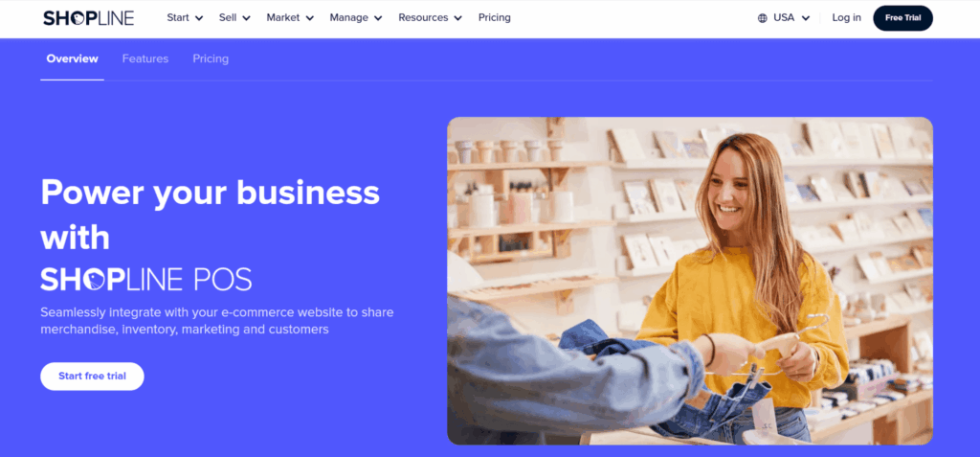Expand the Resources menu chevron

pyautogui.click(x=458, y=18)
